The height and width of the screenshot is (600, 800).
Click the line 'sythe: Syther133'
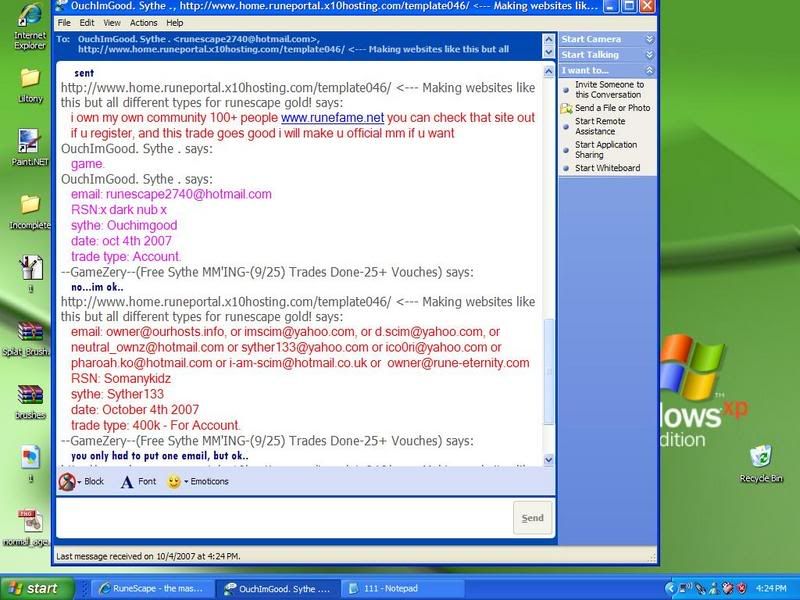point(117,394)
